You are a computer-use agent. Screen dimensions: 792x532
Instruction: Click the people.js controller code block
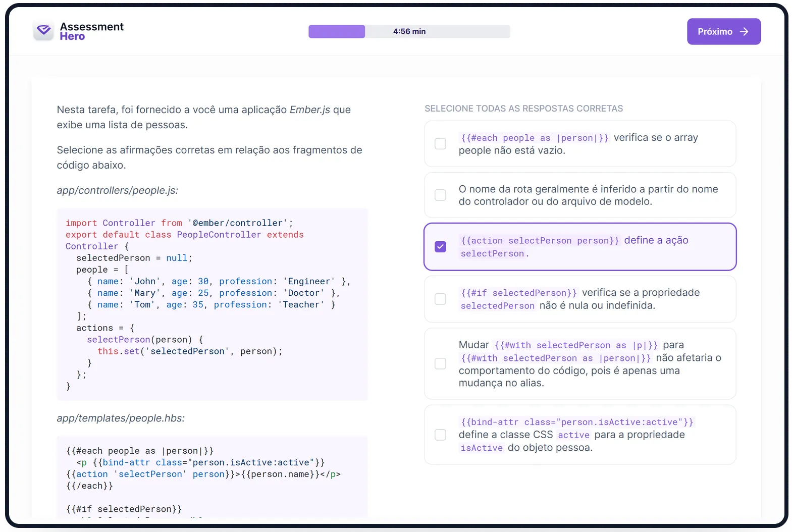pyautogui.click(x=212, y=304)
